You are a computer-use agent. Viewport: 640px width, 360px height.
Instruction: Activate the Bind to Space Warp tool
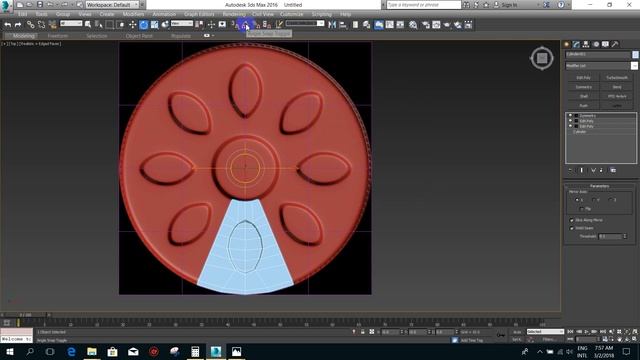(52, 25)
